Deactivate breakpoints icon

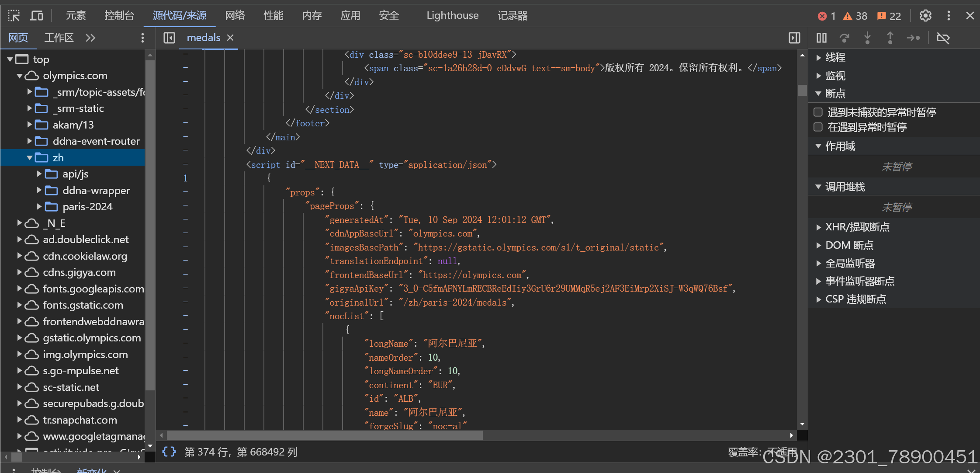(x=943, y=38)
